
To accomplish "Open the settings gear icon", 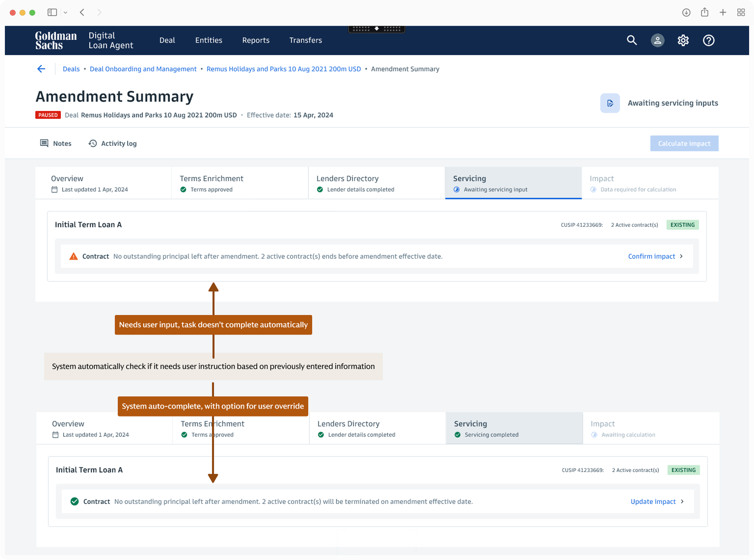I will (x=683, y=40).
